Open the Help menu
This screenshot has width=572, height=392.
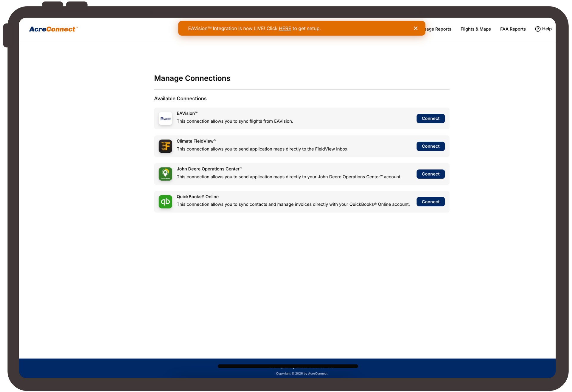click(x=543, y=29)
